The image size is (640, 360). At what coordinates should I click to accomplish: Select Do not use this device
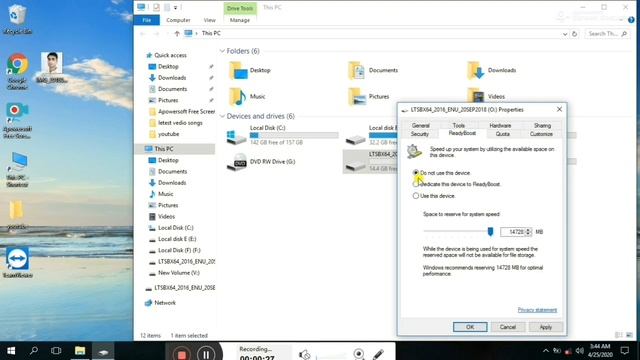[443, 173]
